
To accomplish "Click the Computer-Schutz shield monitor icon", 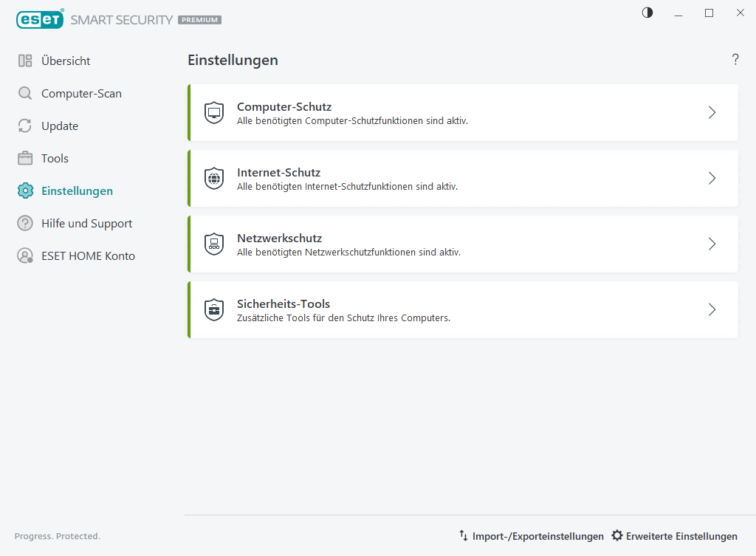I will click(x=214, y=113).
